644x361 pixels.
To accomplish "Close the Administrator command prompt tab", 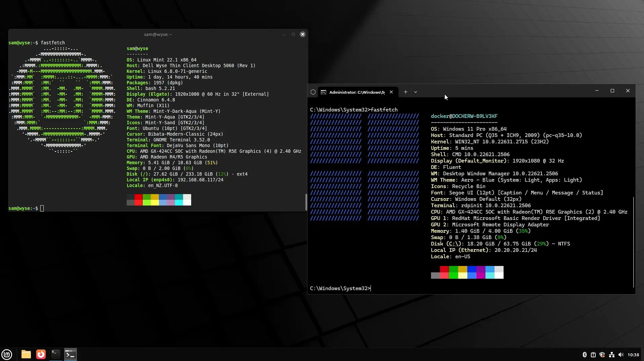I will (x=391, y=92).
